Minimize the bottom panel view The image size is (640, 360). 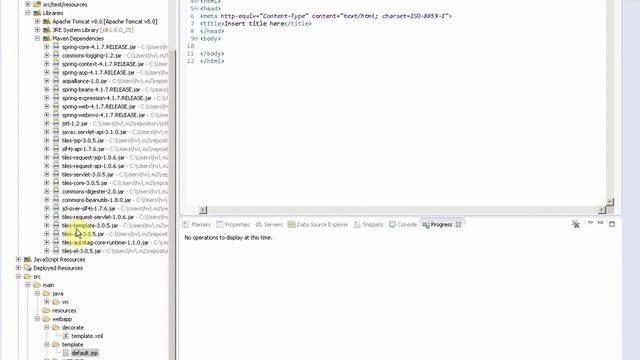(x=600, y=223)
